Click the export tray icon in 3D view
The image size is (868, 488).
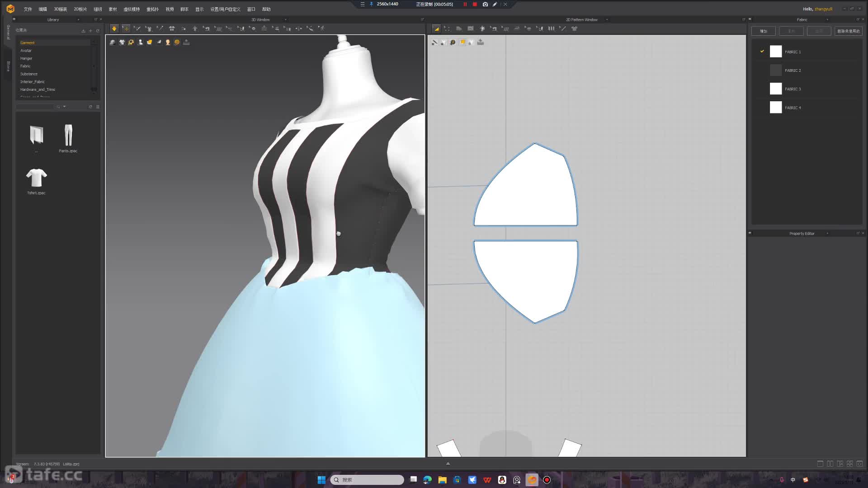click(x=186, y=42)
